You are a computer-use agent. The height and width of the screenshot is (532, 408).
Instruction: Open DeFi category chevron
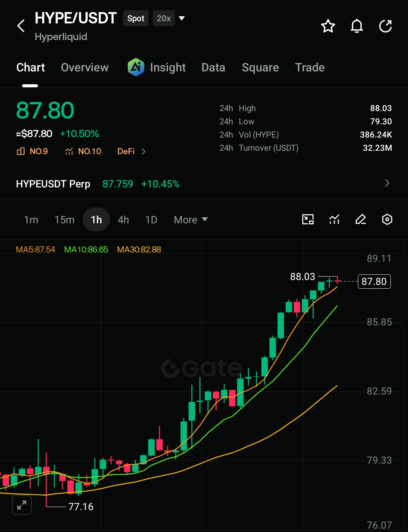pyautogui.click(x=144, y=152)
